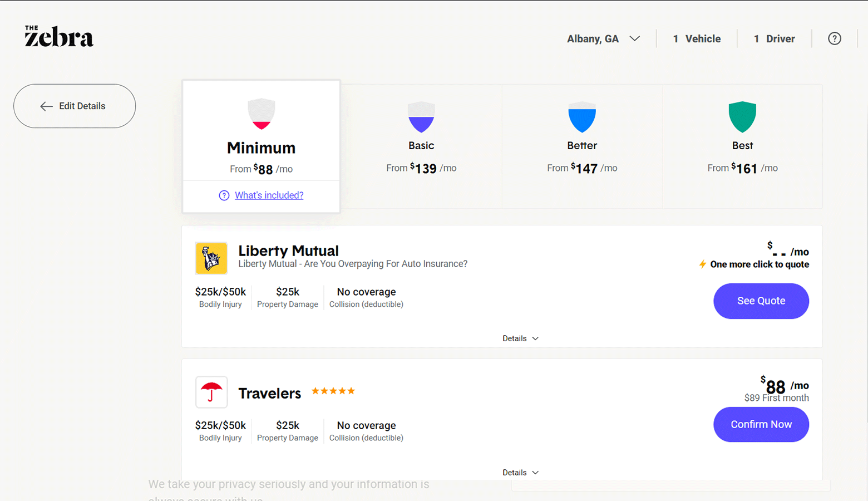The height and width of the screenshot is (501, 868).
Task: Click the $89 First month text
Action: pos(777,398)
